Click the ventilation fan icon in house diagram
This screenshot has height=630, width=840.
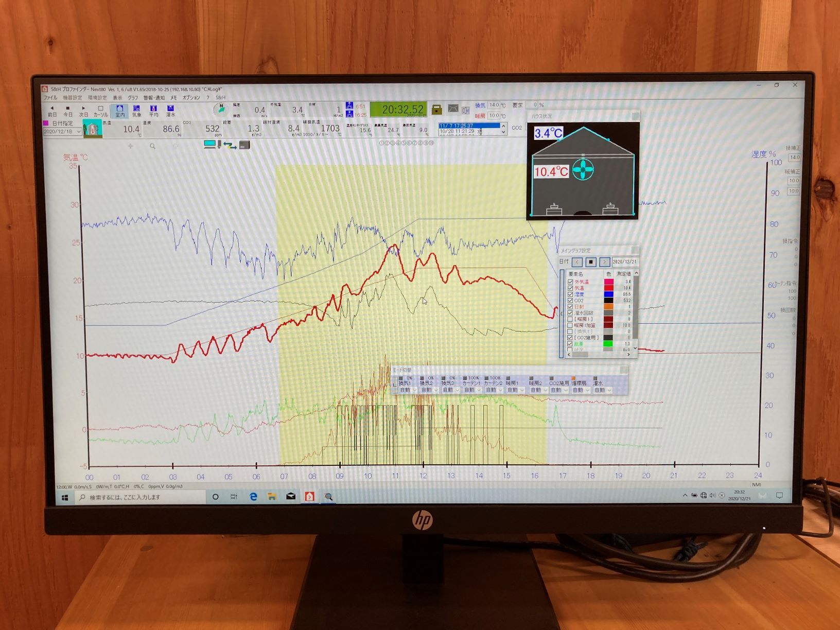point(583,169)
